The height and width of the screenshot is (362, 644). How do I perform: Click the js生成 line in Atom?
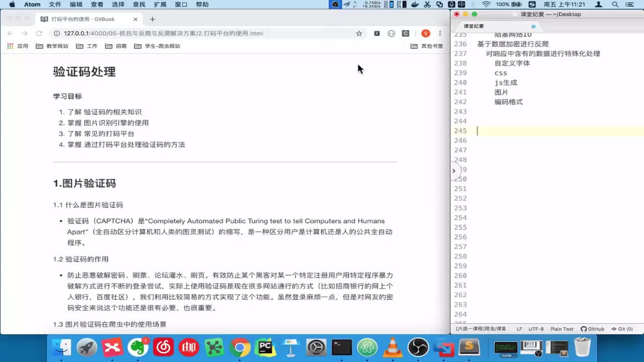pos(506,82)
